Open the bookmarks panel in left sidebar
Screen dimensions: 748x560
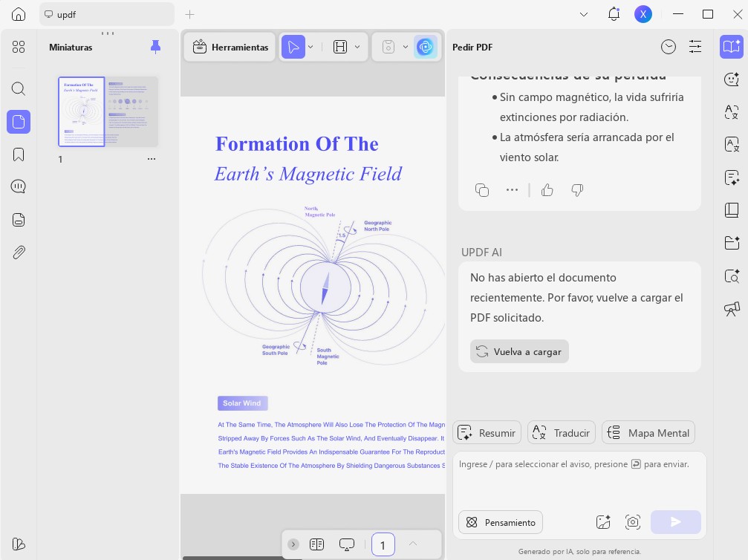coord(19,154)
